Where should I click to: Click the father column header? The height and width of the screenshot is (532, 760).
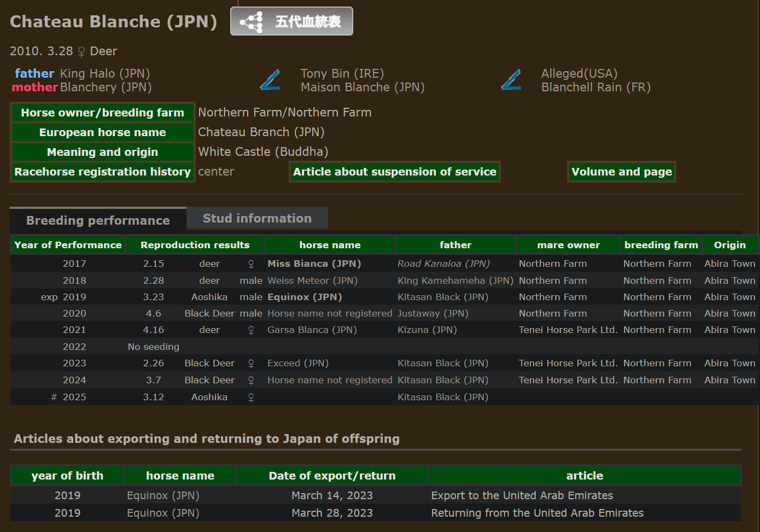(x=455, y=245)
